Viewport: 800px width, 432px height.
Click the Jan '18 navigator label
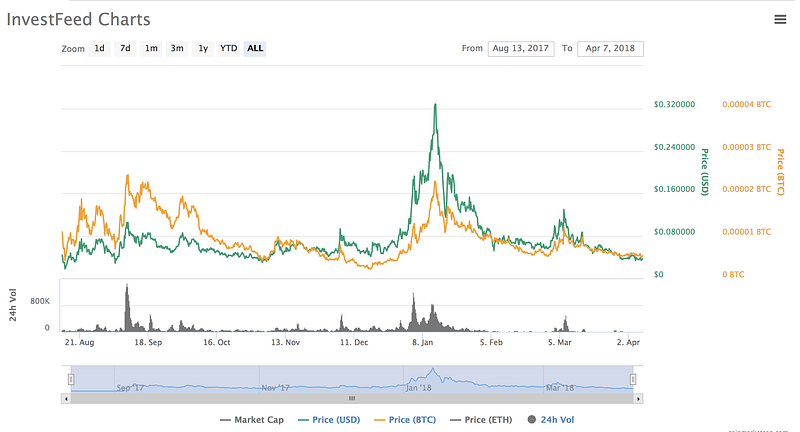click(x=418, y=388)
